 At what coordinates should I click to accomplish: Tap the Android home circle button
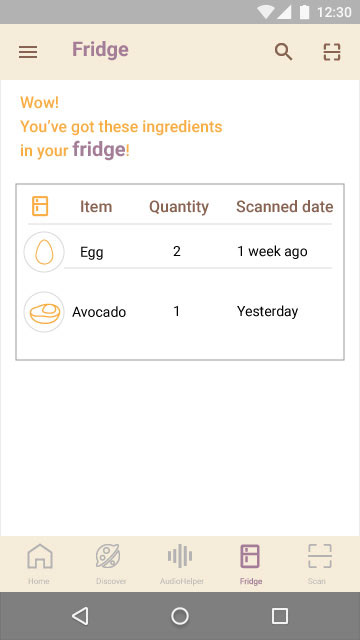click(x=180, y=616)
